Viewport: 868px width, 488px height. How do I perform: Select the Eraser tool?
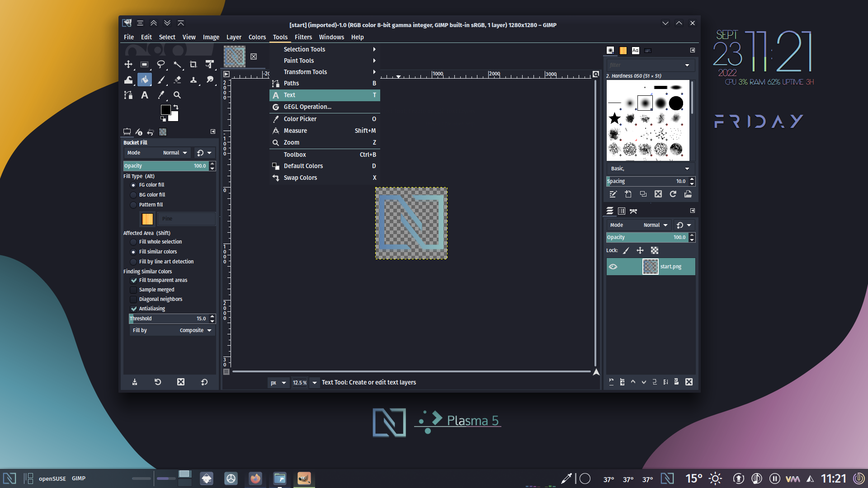tap(177, 80)
